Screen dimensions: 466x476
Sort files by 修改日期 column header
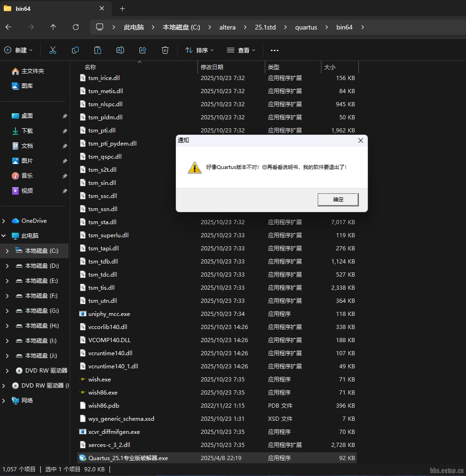tap(212, 67)
